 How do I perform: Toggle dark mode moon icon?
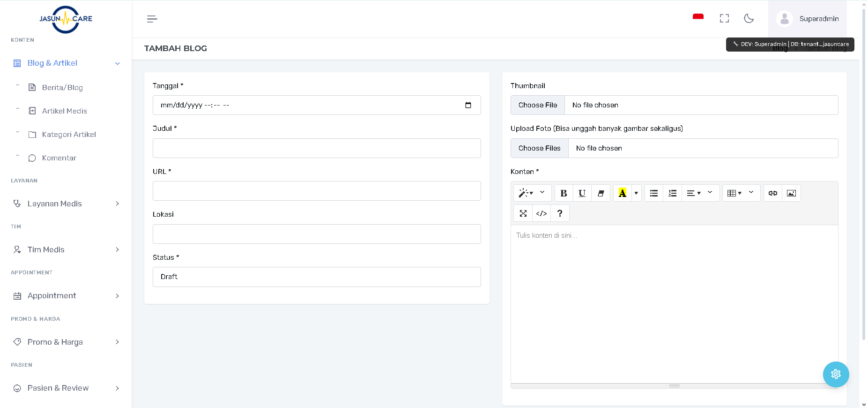(x=749, y=19)
